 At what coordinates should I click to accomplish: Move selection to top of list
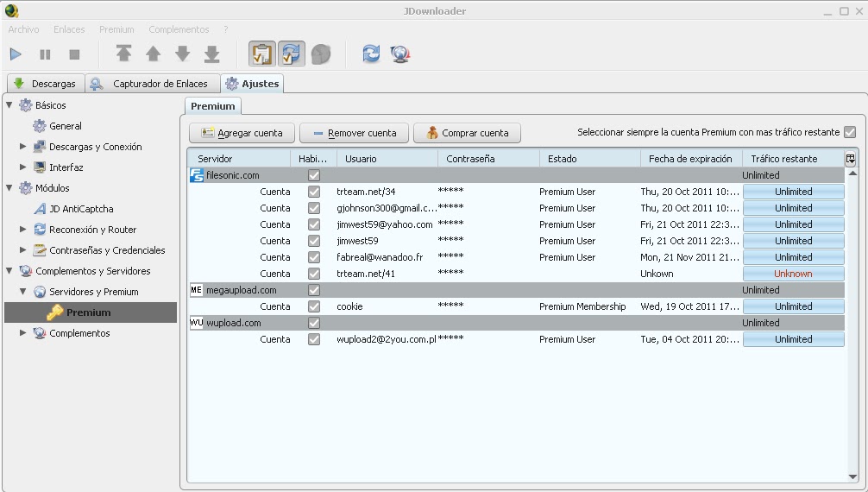123,54
